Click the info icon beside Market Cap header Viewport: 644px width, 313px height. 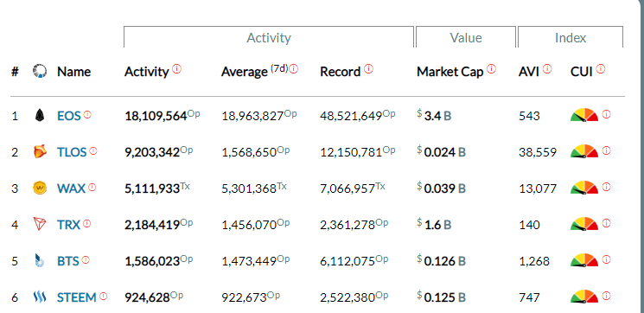click(492, 68)
